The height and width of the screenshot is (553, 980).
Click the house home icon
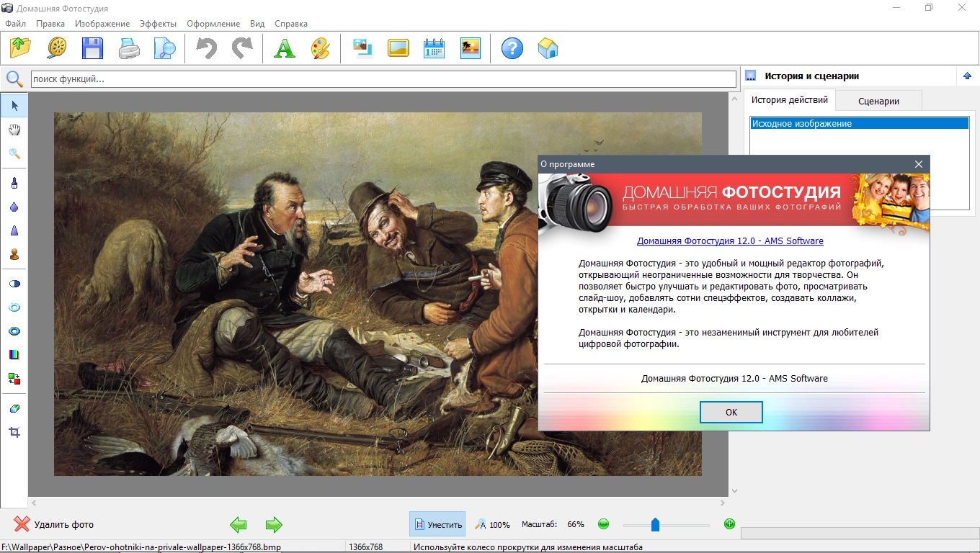[x=548, y=48]
